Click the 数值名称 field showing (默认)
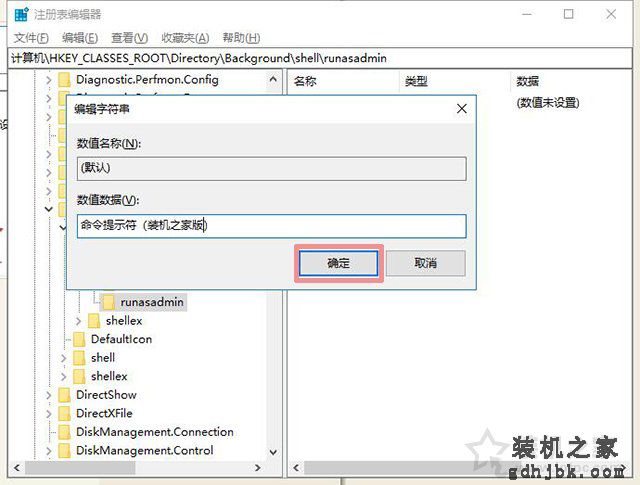Image resolution: width=640 pixels, height=485 pixels. [271, 169]
